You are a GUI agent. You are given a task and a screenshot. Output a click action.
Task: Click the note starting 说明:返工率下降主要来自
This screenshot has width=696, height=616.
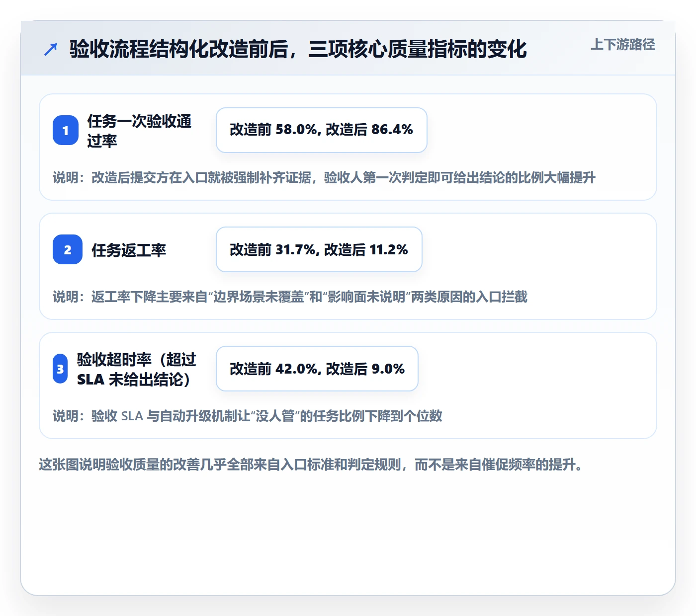coord(290,297)
